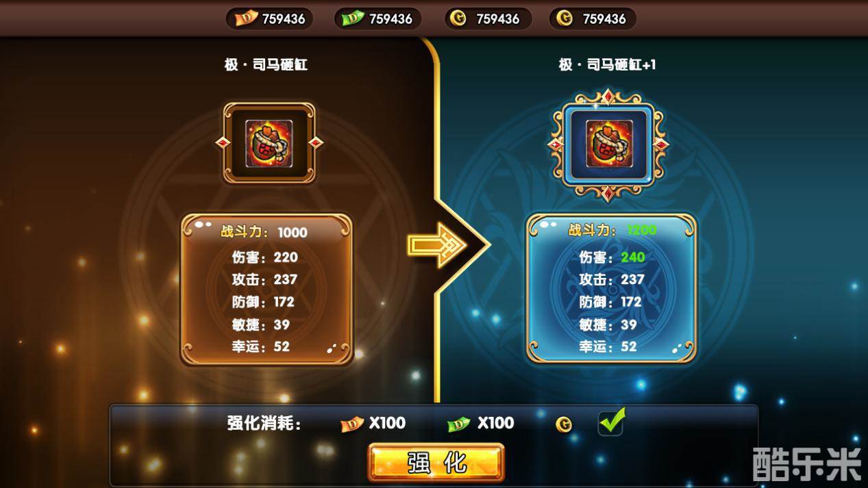
Task: Select the current 极·司马砸缸 item icon
Action: [269, 143]
